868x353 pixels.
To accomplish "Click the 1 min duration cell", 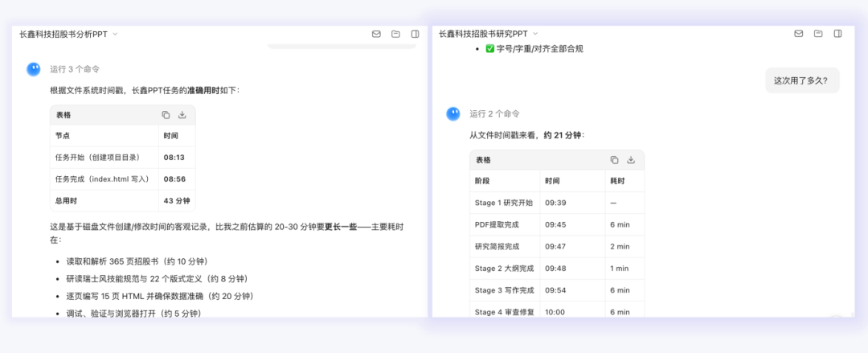I will pos(625,269).
